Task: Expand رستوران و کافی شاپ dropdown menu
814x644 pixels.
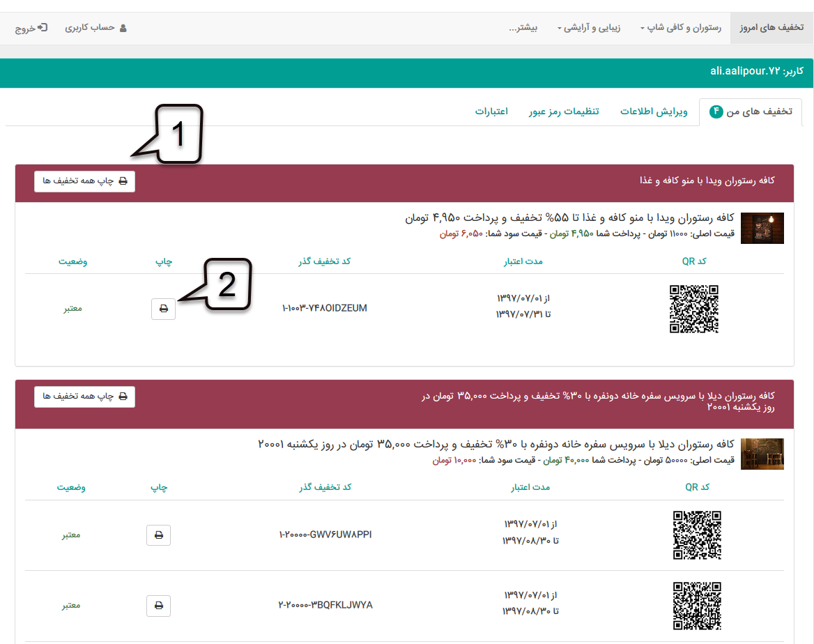Action: point(681,29)
